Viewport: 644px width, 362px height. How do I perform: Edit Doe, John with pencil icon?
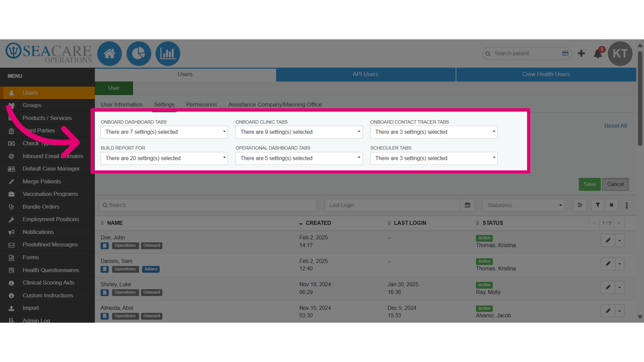[608, 240]
